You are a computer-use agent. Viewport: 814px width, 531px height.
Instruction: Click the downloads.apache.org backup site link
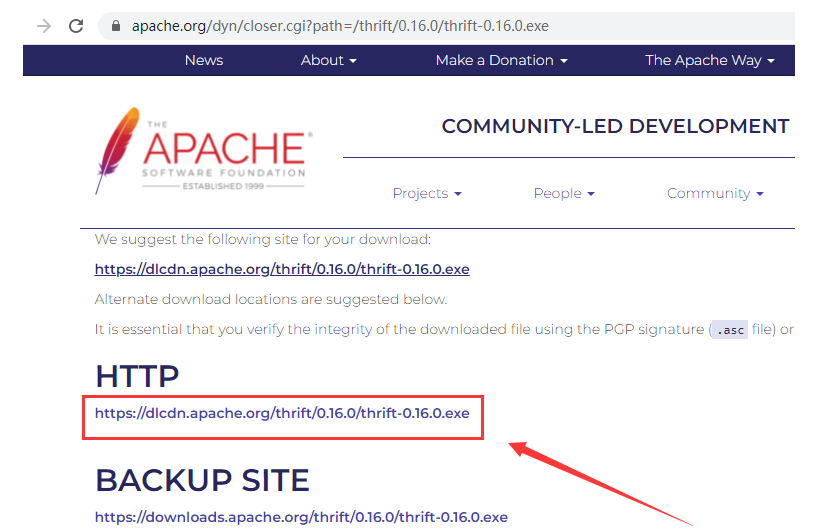point(301,517)
